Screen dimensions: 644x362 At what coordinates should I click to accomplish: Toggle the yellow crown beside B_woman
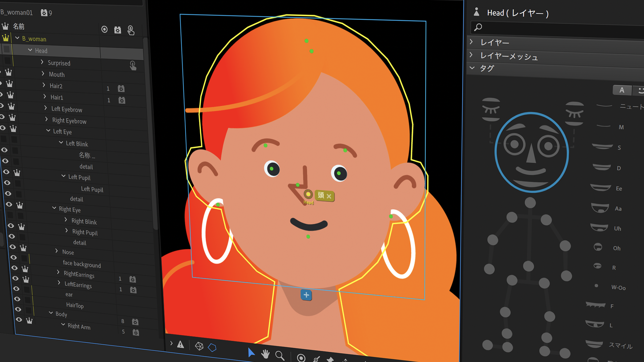point(5,38)
